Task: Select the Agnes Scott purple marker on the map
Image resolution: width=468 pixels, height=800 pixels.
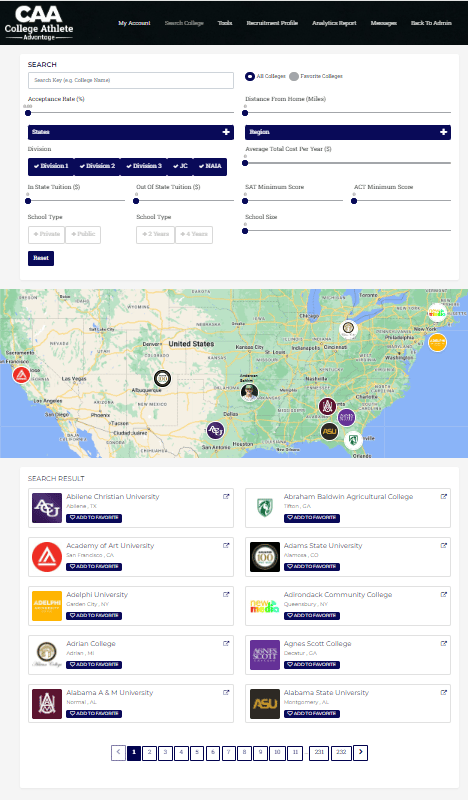Action: (347, 417)
